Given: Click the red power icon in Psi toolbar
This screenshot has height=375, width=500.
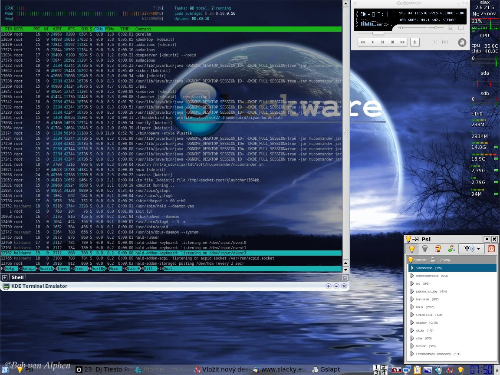Looking at the screenshot, I should pyautogui.click(x=491, y=249).
